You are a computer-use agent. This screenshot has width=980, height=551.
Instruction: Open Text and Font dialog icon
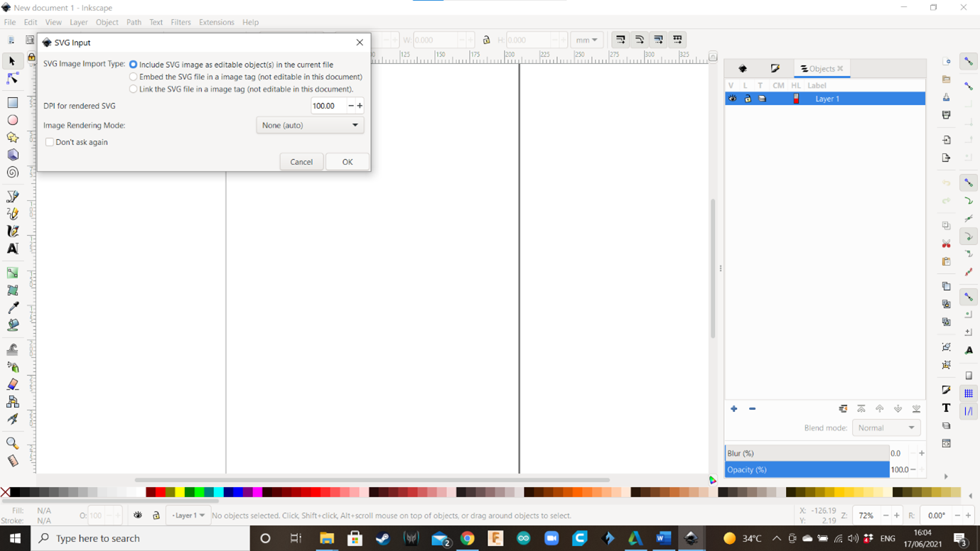click(x=946, y=408)
